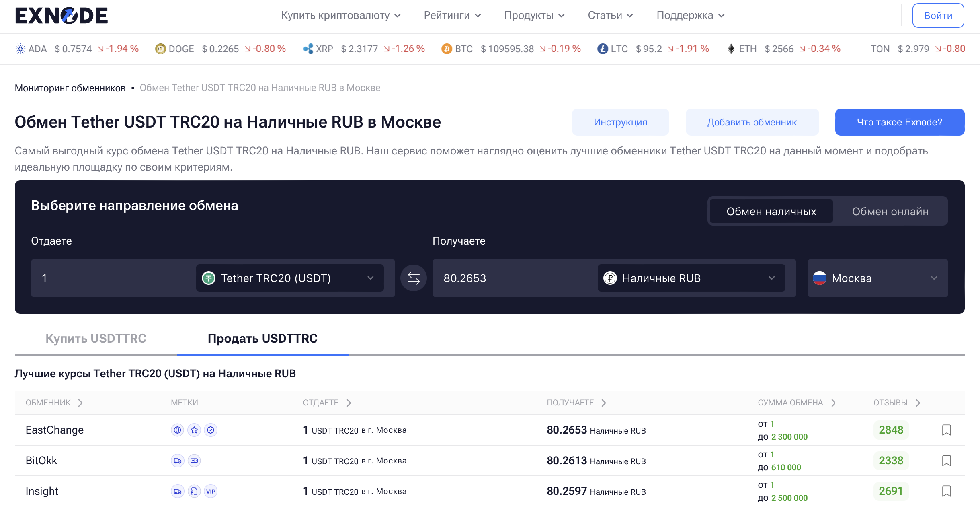Switch to the Купить USDTTRC tab
Viewport: 980px width, 506px height.
point(96,338)
